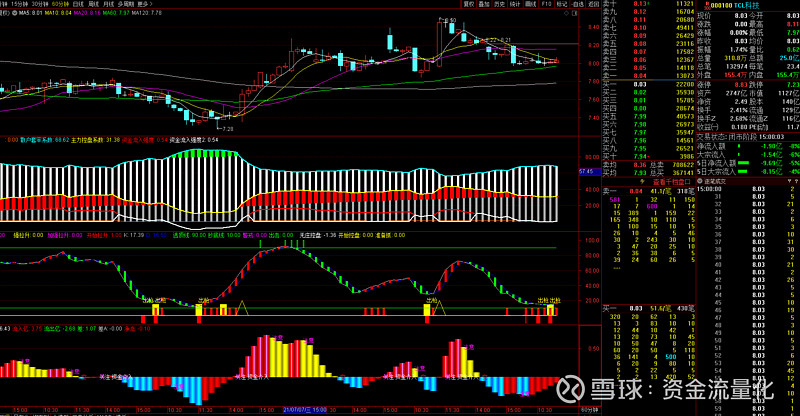Image resolution: width=800 pixels, height=416 pixels.
Task: Click the 复权 toolbar button
Action: [x=468, y=4]
